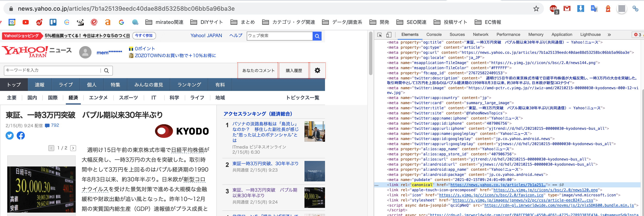Screen dimensions: 644x216
Task: Open the mirateo関連 bookmark folder
Action: [164, 22]
